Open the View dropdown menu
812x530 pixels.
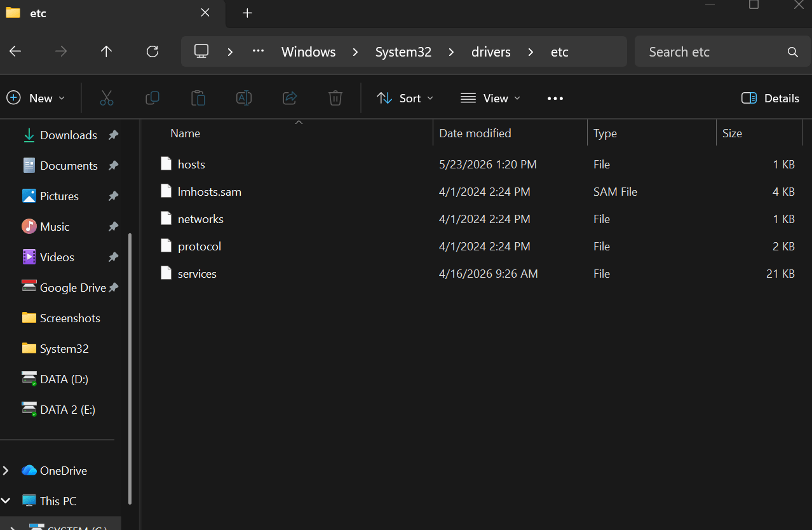point(491,98)
